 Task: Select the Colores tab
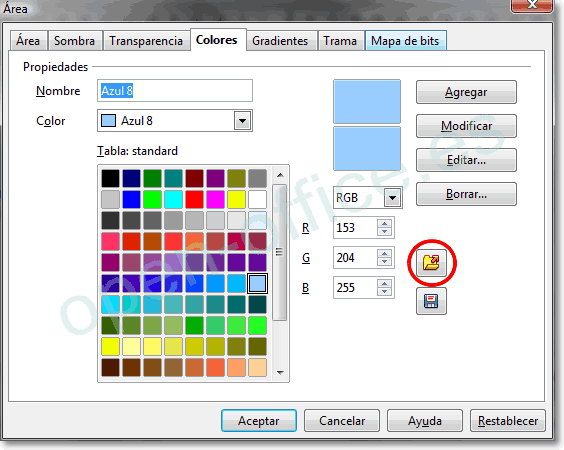[x=217, y=40]
